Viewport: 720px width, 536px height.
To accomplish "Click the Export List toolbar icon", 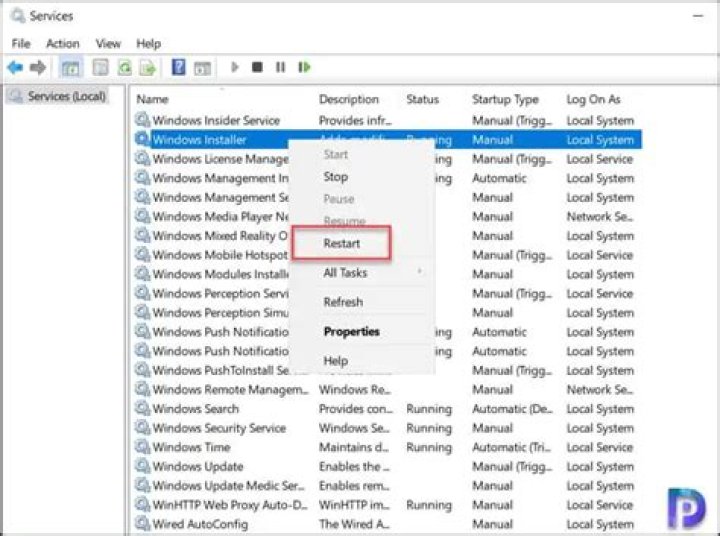I will [x=148, y=68].
